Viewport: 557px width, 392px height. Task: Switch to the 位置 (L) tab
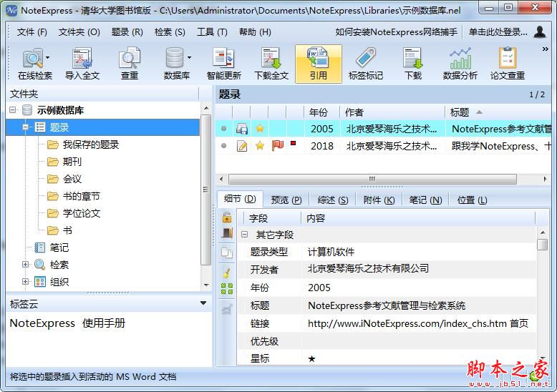click(472, 200)
